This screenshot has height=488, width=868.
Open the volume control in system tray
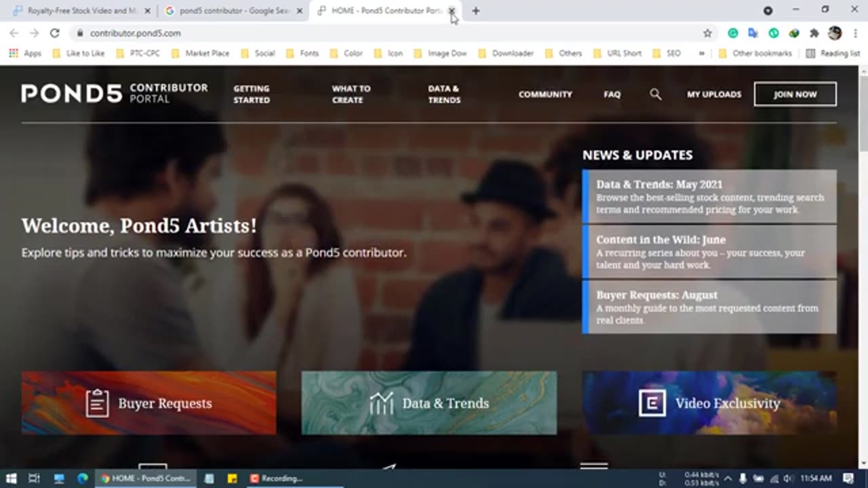click(x=787, y=479)
